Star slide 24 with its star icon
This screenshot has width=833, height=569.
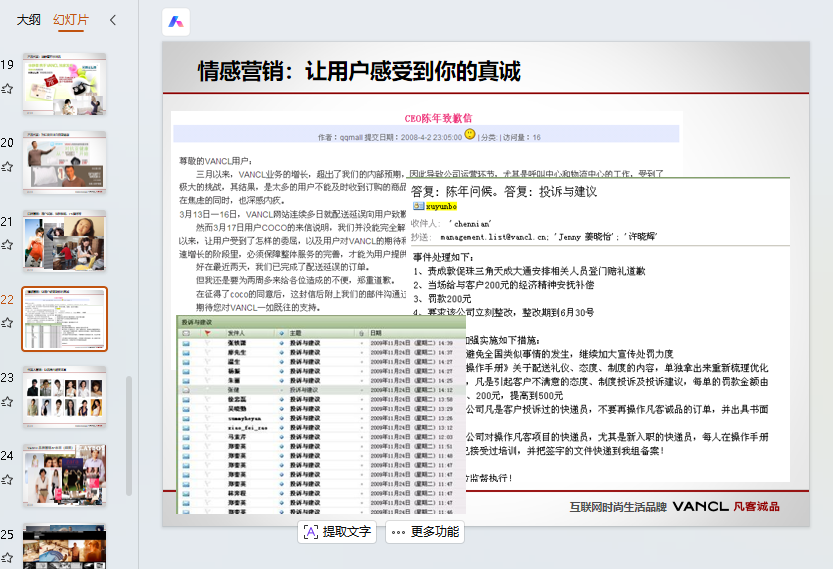tap(7, 480)
